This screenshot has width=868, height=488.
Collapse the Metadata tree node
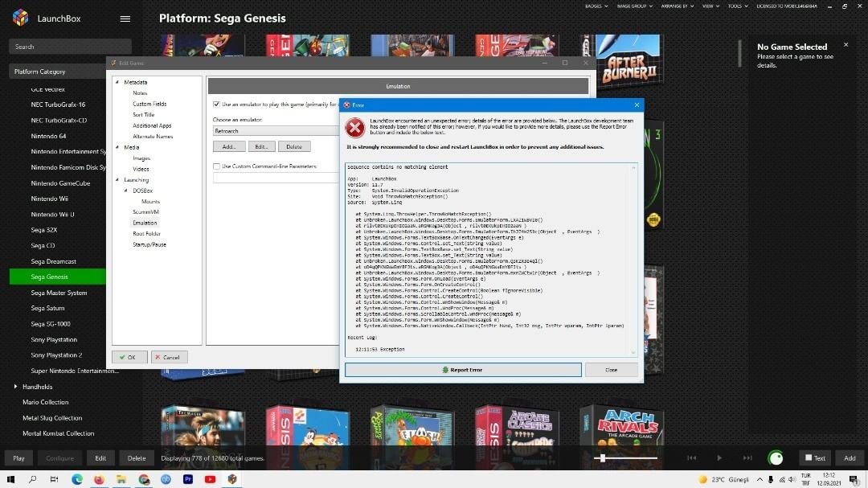point(117,82)
